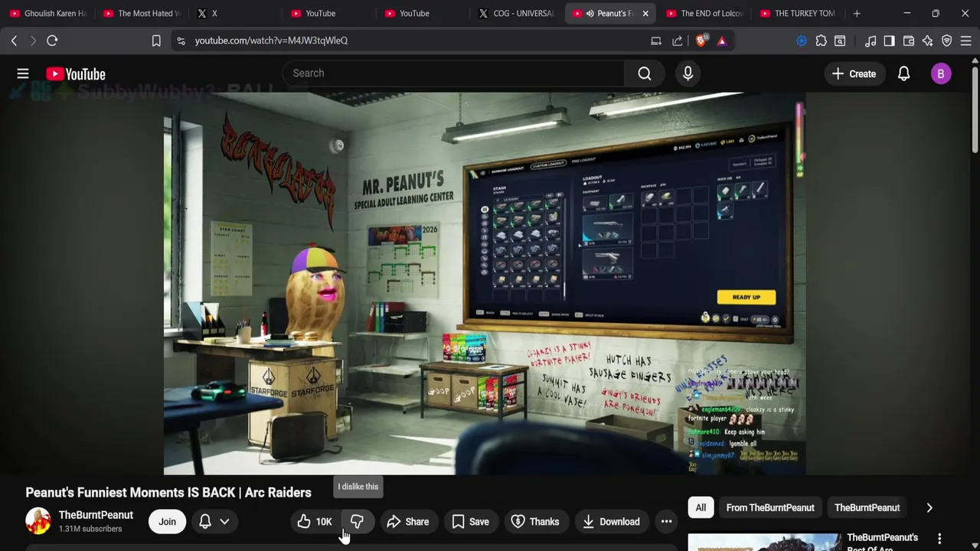Screen dimensions: 980x551
Task: Download the video
Action: [x=611, y=522]
